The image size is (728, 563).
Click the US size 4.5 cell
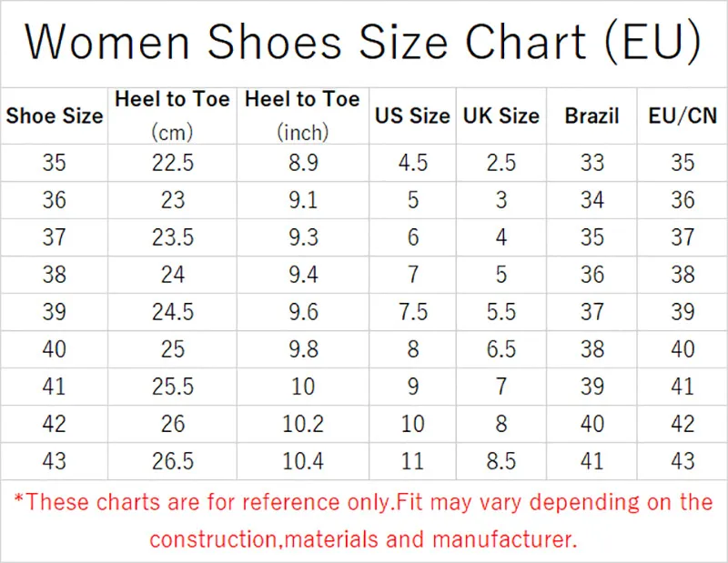click(x=412, y=163)
